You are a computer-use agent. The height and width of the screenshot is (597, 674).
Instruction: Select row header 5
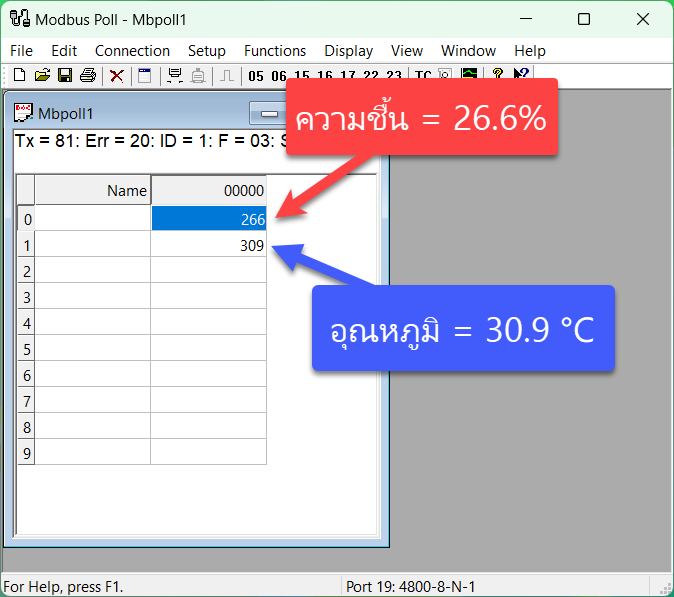coord(26,349)
